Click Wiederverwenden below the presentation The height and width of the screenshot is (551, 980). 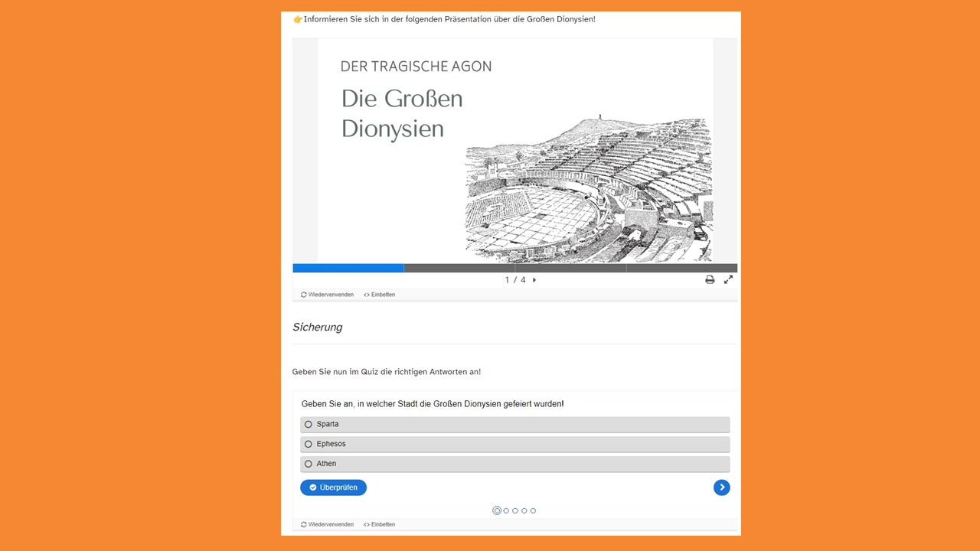(x=328, y=295)
